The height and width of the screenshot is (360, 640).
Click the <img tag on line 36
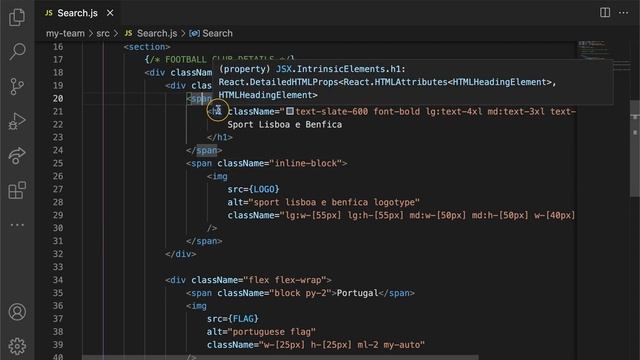(196, 306)
